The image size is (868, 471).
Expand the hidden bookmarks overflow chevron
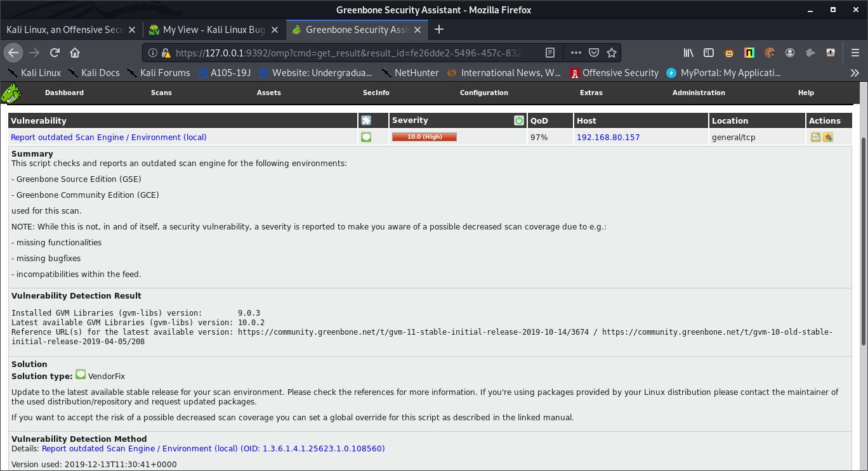pyautogui.click(x=855, y=73)
